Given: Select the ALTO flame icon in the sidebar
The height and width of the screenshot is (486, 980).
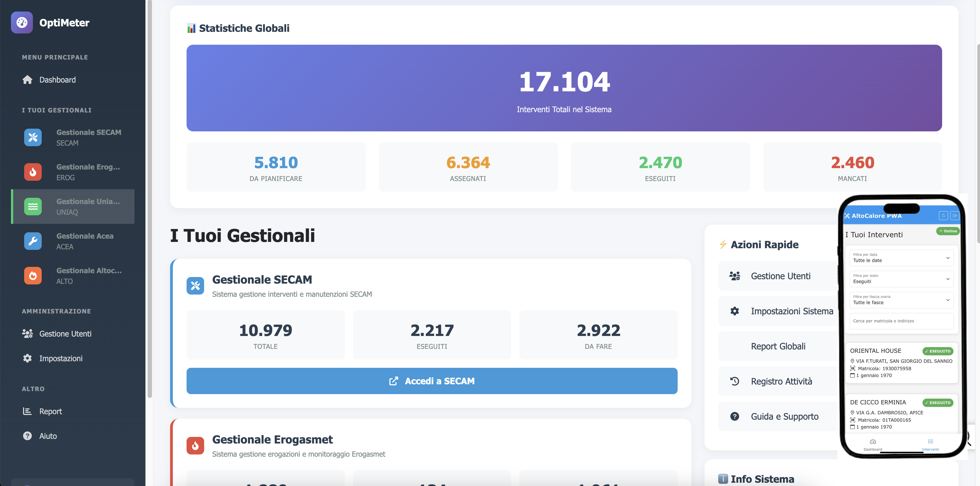Looking at the screenshot, I should coord(33,276).
